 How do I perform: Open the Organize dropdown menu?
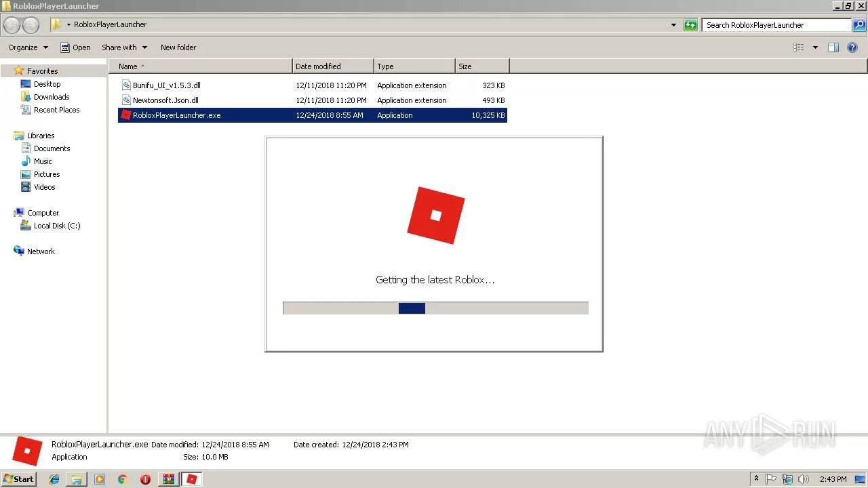[28, 47]
